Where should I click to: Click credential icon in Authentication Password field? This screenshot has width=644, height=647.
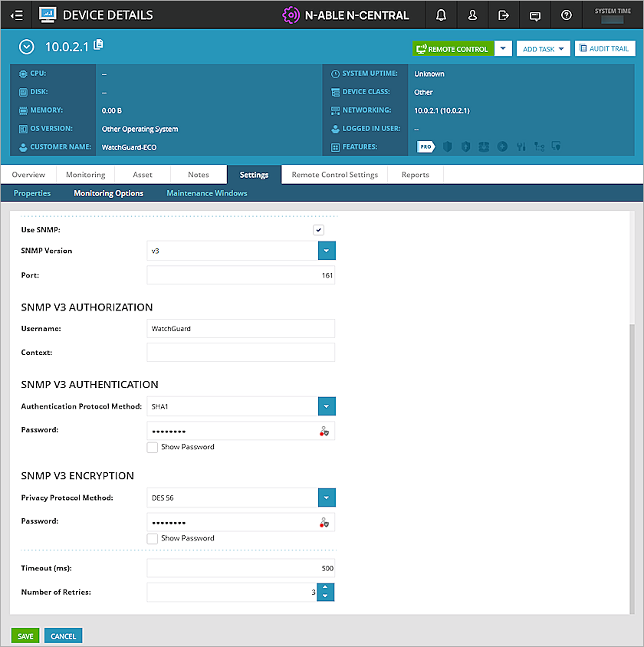coord(324,431)
